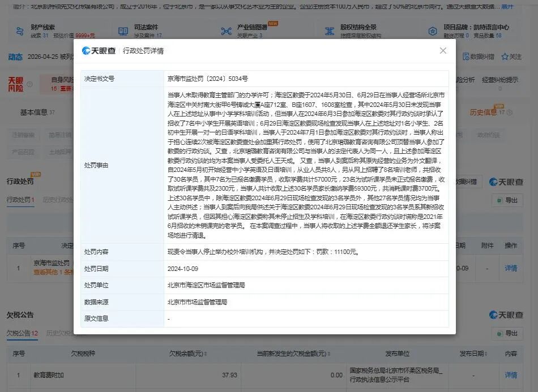Image resolution: width=538 pixels, height=392 pixels.
Task: Open 详情 link in 行政处罚 row
Action: (511, 268)
